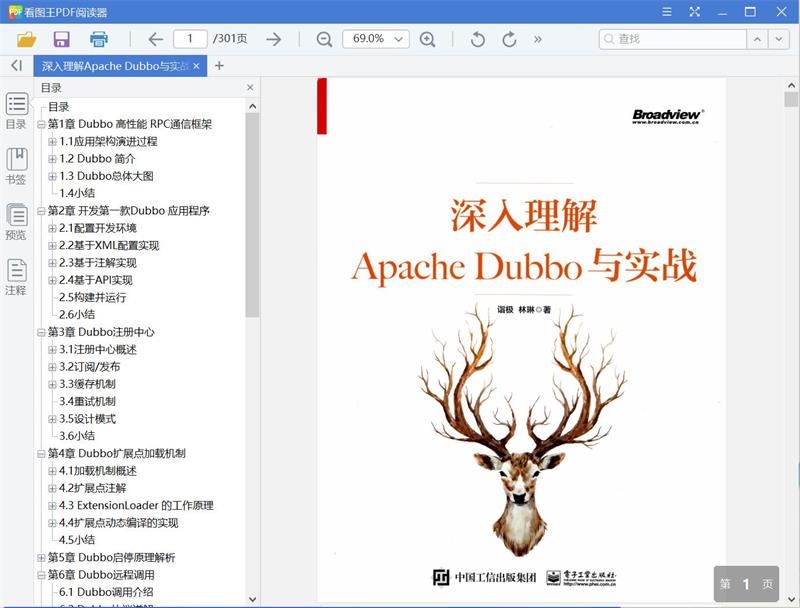Show more toolbar tools chevron
This screenshot has height=608, width=800.
(x=537, y=39)
